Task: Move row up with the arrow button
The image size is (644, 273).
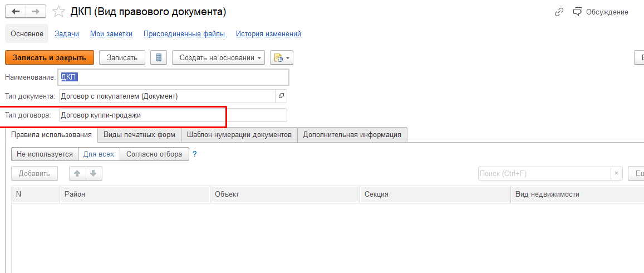Action: point(77,173)
